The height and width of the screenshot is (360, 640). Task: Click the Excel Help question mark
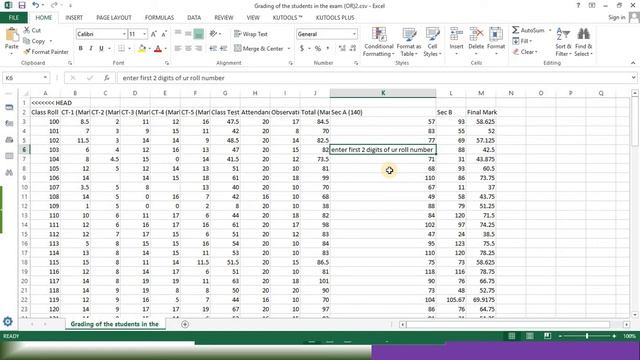click(x=578, y=5)
